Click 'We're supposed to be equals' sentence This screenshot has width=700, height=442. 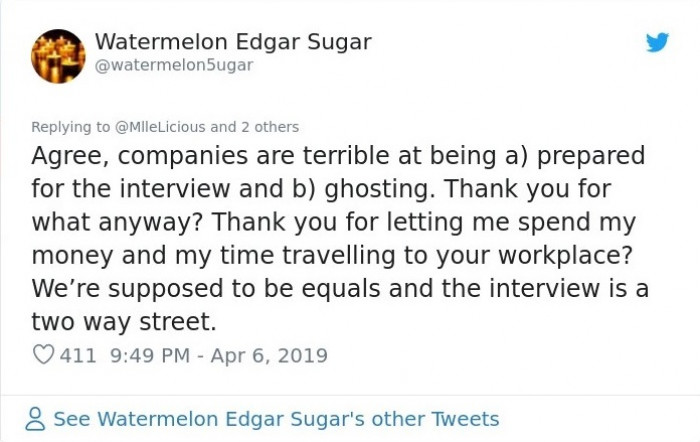tap(206, 288)
